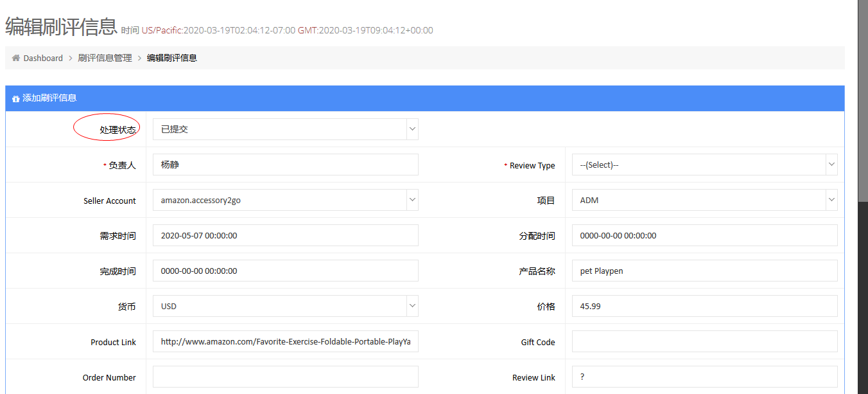Click the 分配时间 date field
Image resolution: width=868 pixels, height=394 pixels.
click(x=705, y=235)
